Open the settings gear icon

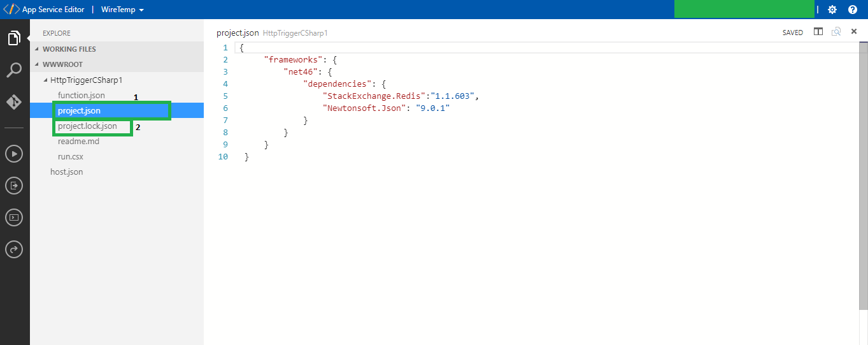832,10
